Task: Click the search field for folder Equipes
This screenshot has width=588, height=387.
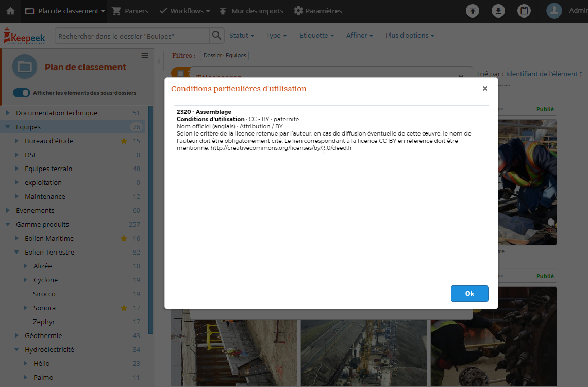Action: click(133, 36)
